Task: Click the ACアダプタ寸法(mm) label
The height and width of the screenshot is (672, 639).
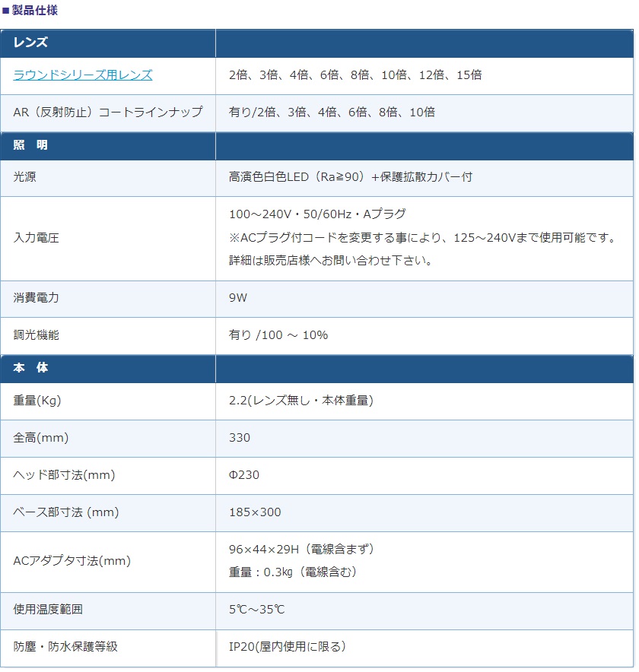Action: click(x=72, y=561)
